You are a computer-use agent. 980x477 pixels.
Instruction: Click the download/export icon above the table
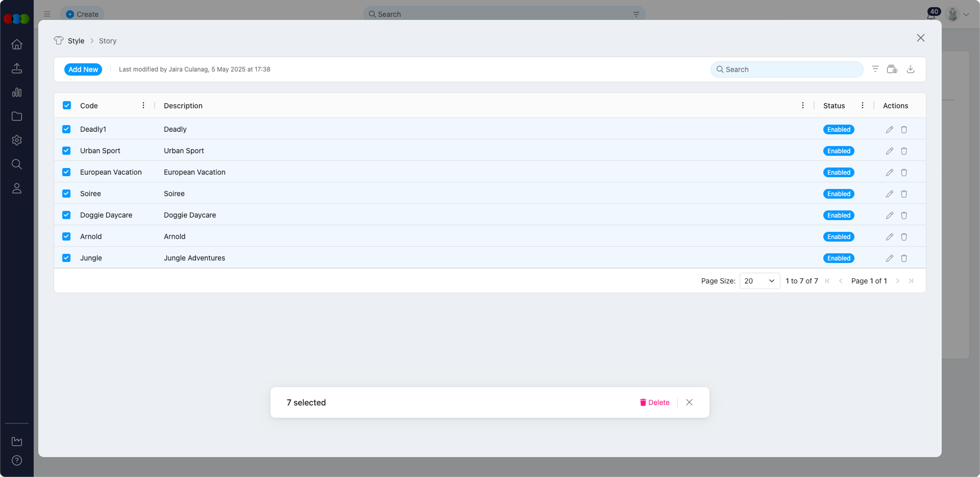[911, 69]
